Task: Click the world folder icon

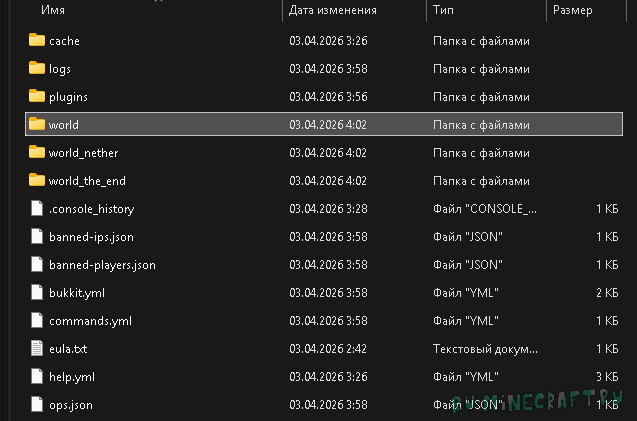Action: [x=37, y=124]
